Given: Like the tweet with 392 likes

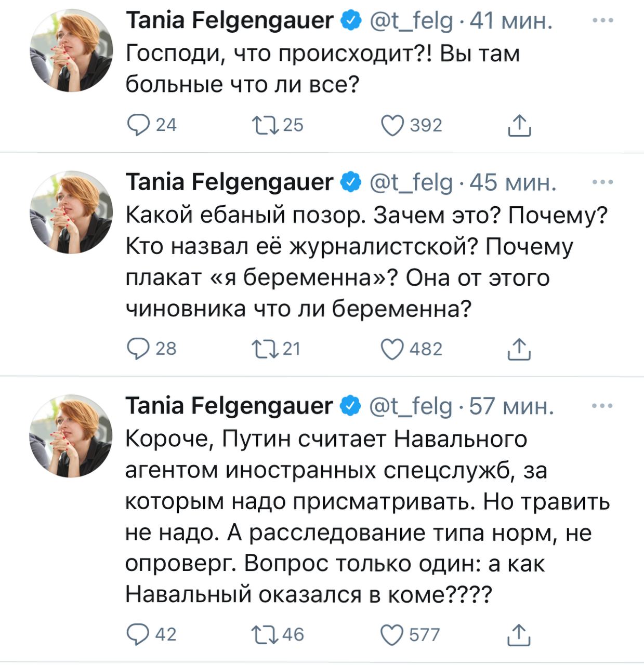Looking at the screenshot, I should click(392, 126).
